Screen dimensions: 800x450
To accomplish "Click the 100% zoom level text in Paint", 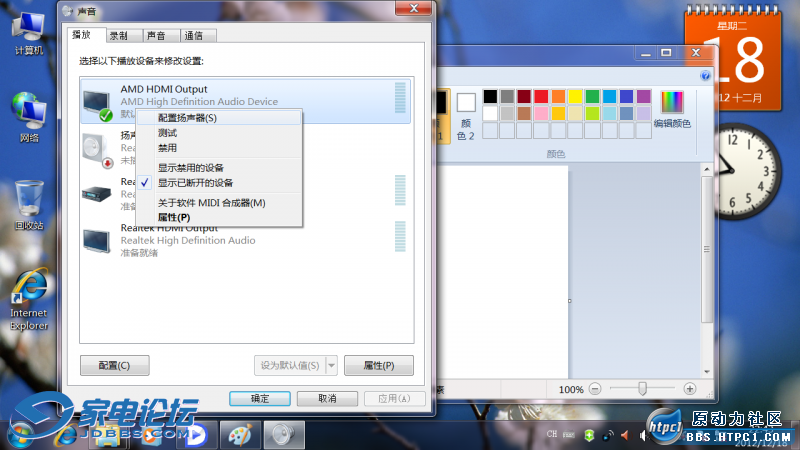I will 571,389.
